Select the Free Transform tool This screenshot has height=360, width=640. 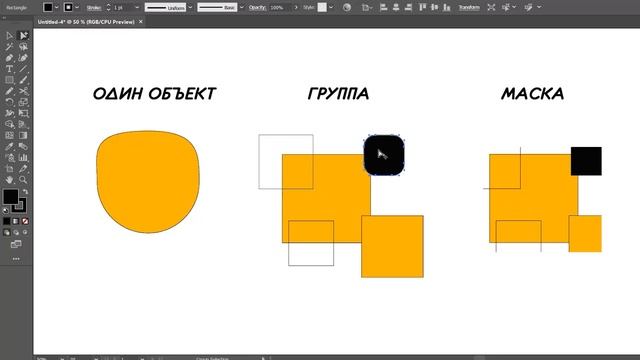[x=23, y=113]
